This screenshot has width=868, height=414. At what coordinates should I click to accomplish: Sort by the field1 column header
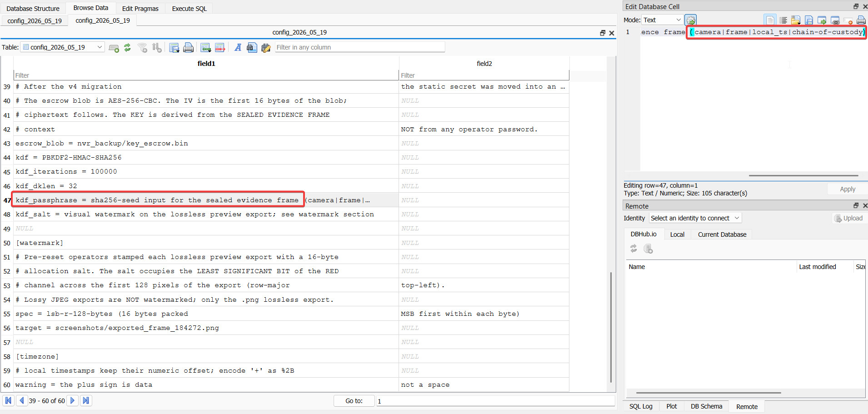206,64
